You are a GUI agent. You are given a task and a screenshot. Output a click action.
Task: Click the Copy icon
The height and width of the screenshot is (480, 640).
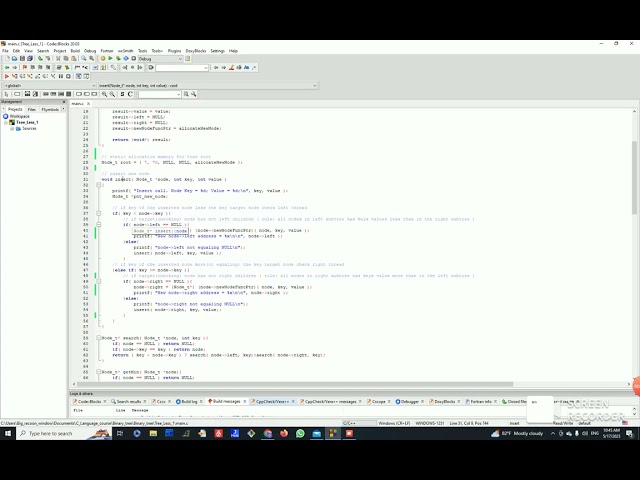click(x=66, y=59)
